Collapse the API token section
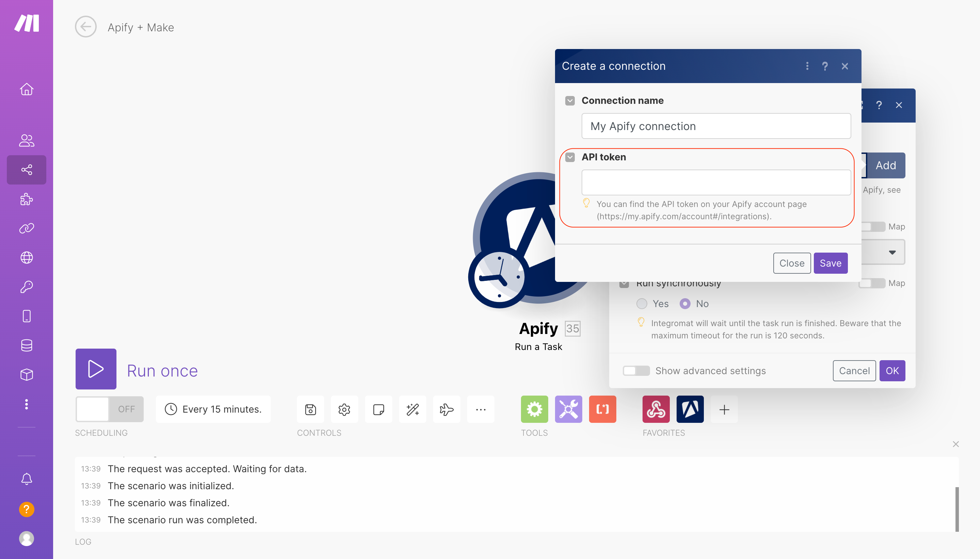 [x=570, y=157]
